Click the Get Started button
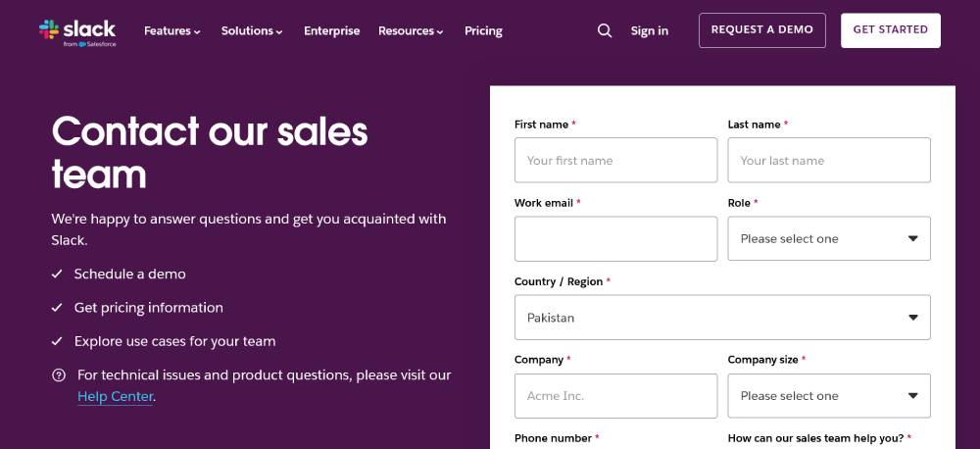Screen dimensions: 980x449 pyautogui.click(x=890, y=30)
